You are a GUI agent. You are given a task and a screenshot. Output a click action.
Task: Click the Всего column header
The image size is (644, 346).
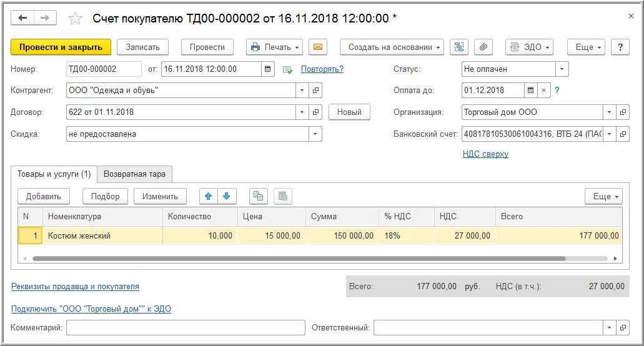click(559, 216)
